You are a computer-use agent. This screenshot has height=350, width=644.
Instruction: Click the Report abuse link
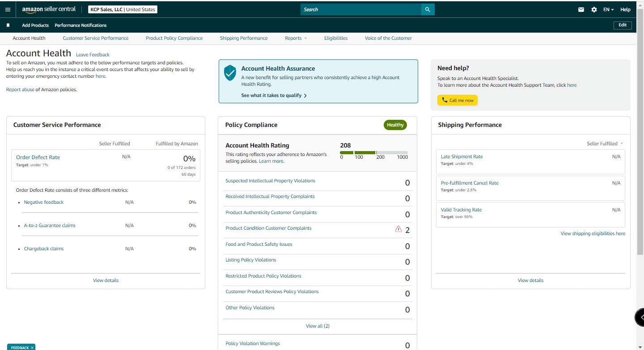coord(20,90)
